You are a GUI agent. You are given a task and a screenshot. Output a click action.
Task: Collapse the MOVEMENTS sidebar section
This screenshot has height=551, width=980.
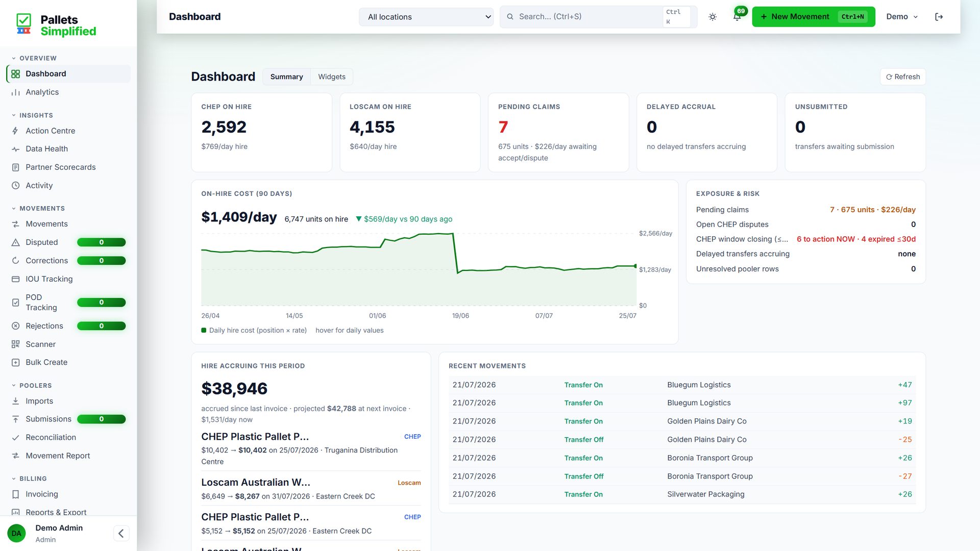[38, 209]
